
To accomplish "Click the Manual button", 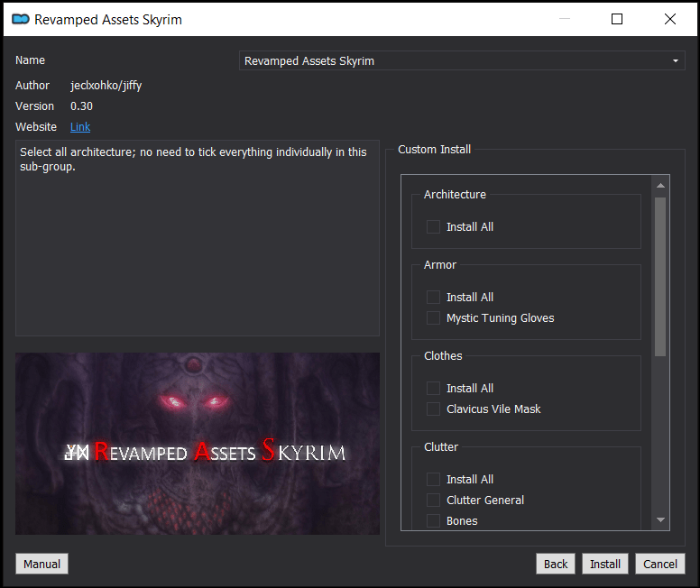I will 42,564.
